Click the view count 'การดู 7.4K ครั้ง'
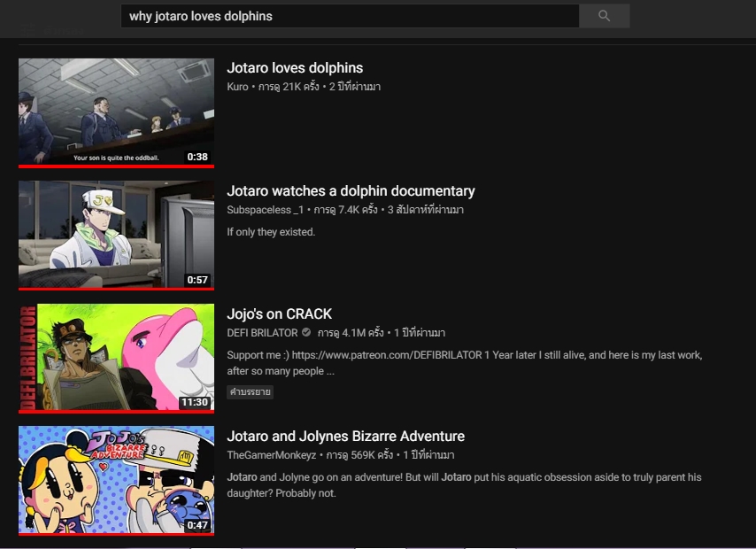Screen dimensions: 756x549 click(346, 210)
